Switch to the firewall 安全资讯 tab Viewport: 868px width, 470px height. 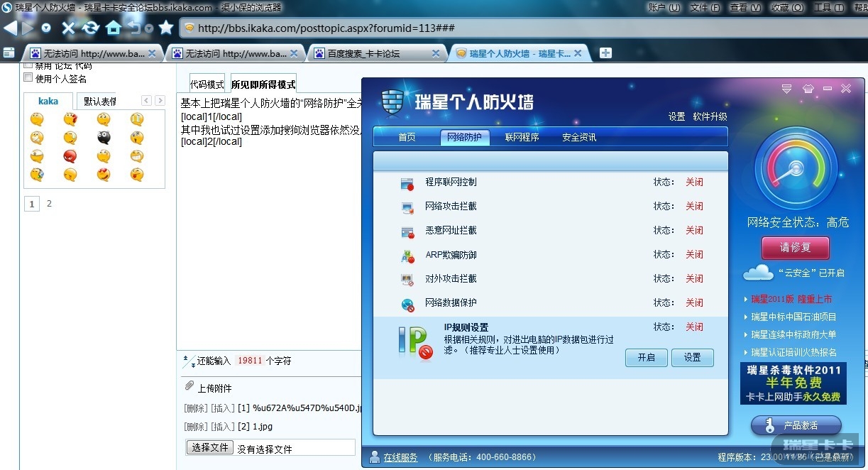(579, 137)
